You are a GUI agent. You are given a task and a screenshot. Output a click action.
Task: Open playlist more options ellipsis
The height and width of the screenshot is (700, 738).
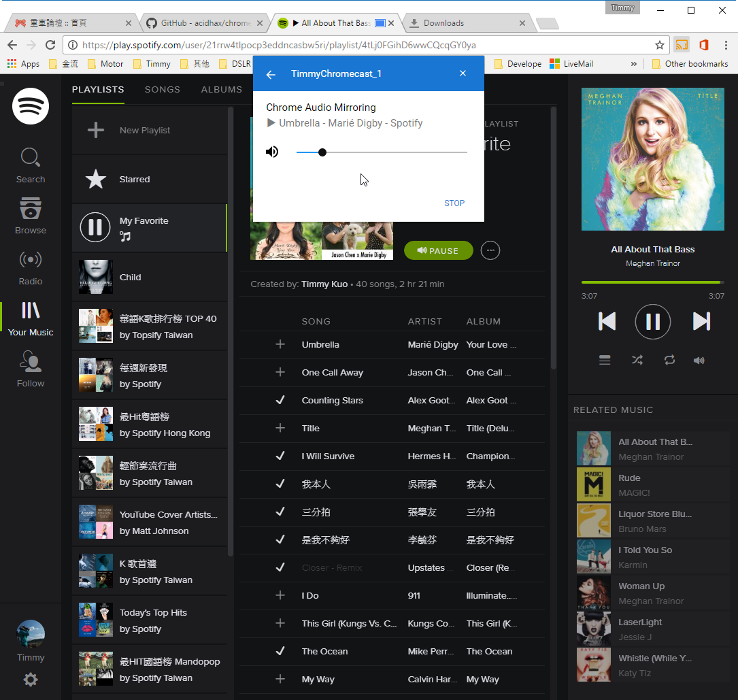[x=490, y=250]
